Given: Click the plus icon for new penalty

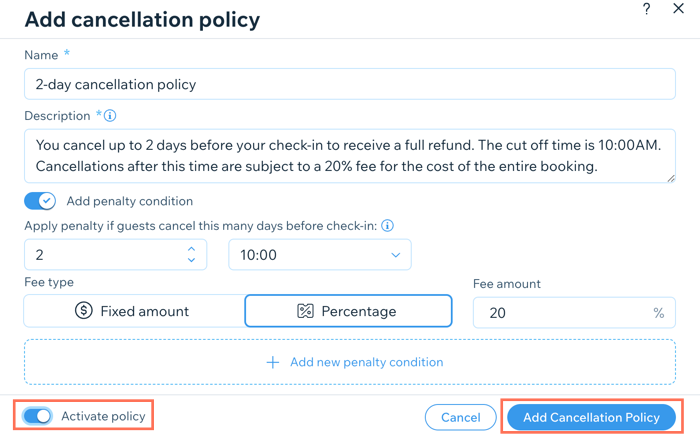Looking at the screenshot, I should 273,362.
